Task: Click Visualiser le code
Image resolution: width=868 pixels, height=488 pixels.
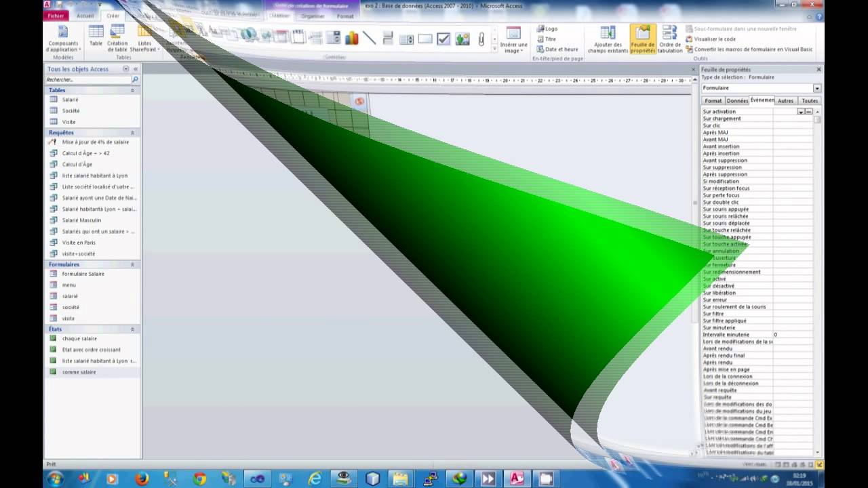Action: tap(710, 39)
